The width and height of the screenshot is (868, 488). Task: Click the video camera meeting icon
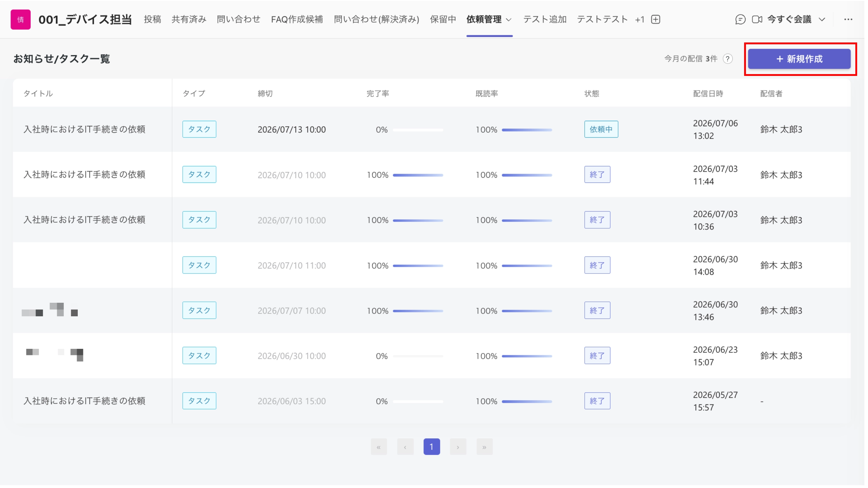click(x=757, y=20)
